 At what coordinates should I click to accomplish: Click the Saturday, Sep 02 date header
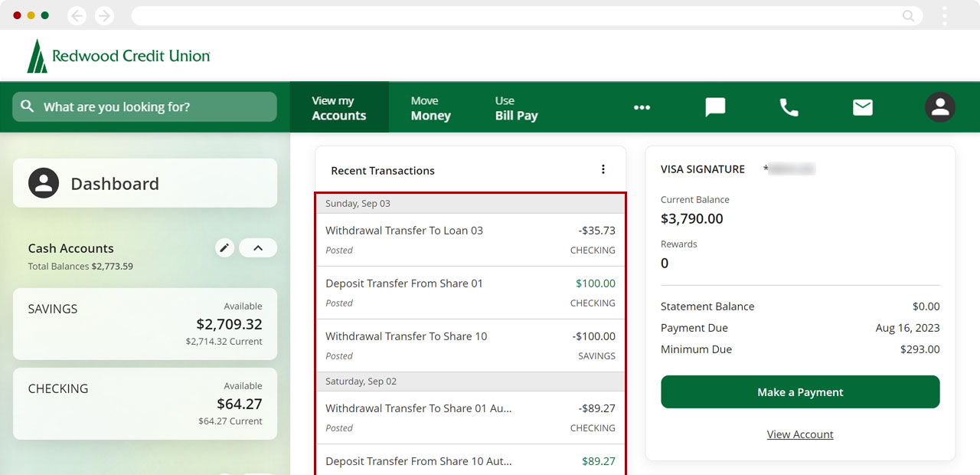(470, 381)
